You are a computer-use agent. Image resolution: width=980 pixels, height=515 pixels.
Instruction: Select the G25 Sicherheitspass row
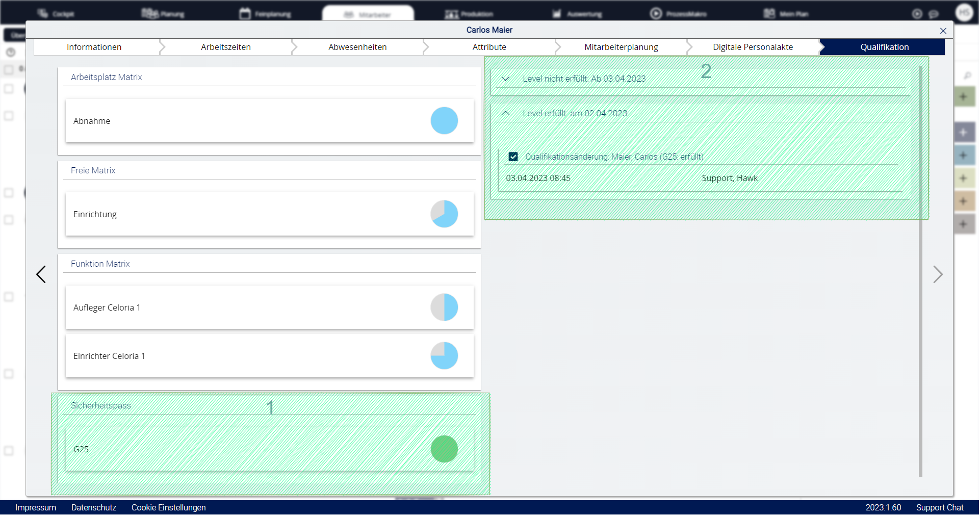[245, 449]
